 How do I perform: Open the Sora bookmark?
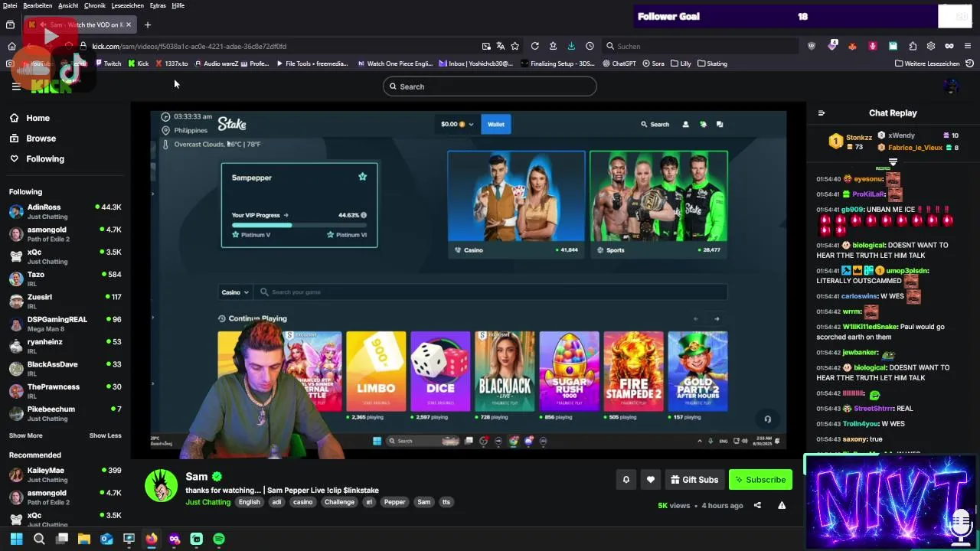point(653,64)
